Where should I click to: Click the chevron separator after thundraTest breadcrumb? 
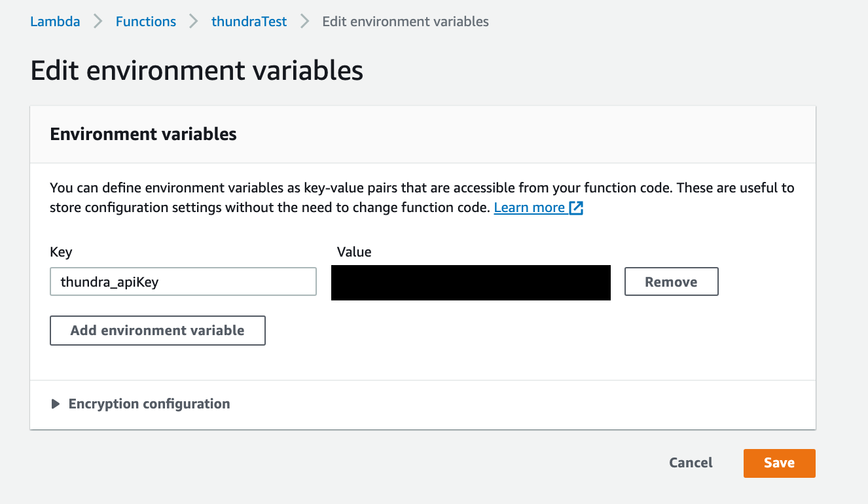[304, 22]
